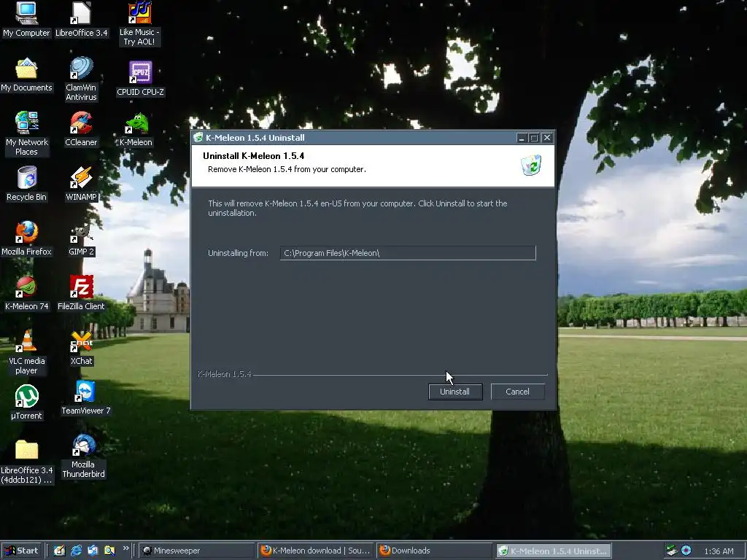Viewport: 747px width, 560px height.
Task: Click the blue round tray icon
Action: [x=686, y=551]
